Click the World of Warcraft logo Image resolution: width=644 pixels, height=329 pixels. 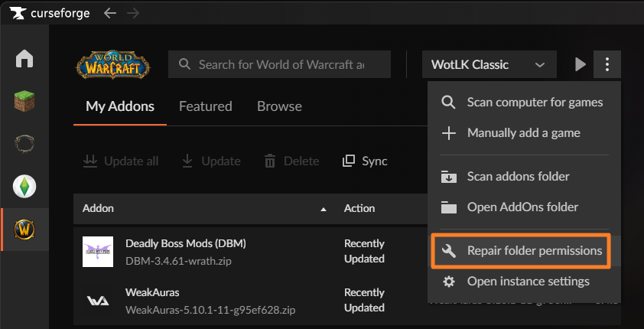tap(113, 64)
